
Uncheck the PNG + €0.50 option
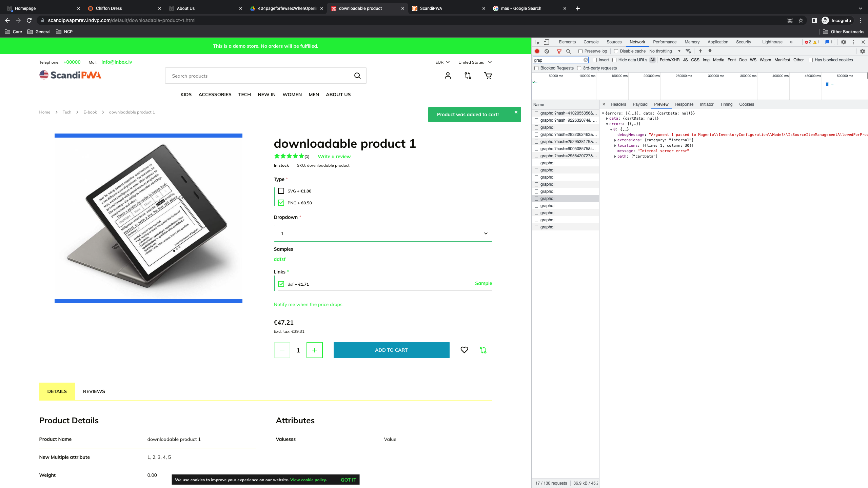[281, 202]
